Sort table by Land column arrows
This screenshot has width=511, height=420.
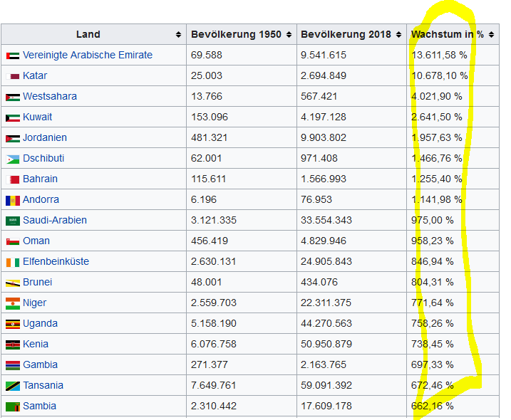pos(177,34)
